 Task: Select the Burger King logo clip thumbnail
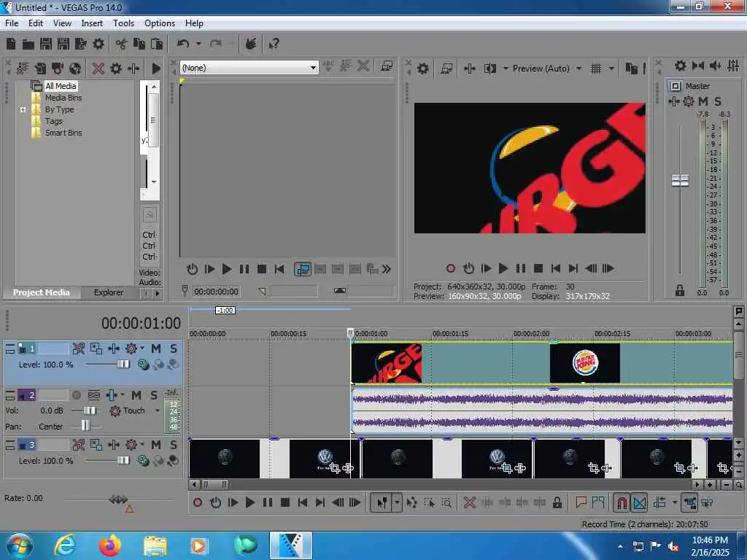(x=584, y=363)
